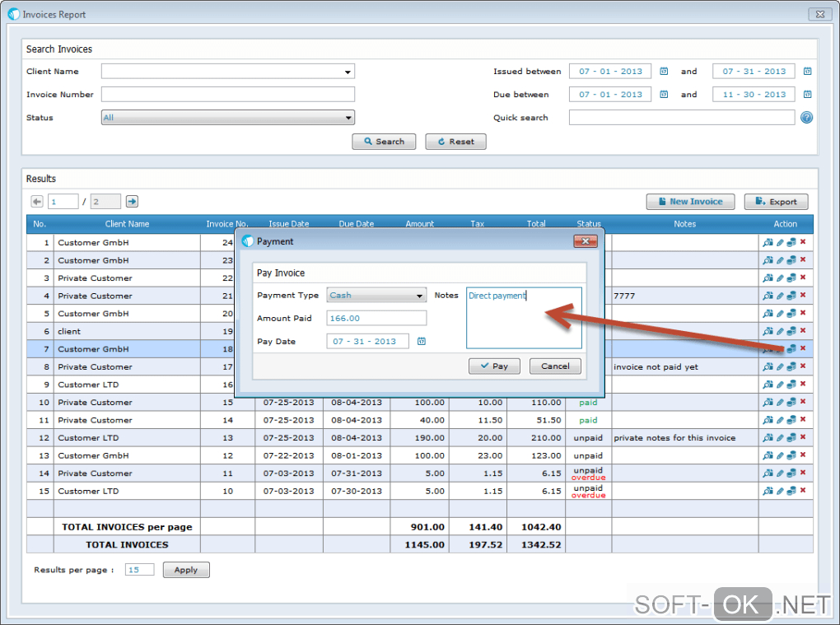Create a New Invoice
This screenshot has width=840, height=625.
690,202
